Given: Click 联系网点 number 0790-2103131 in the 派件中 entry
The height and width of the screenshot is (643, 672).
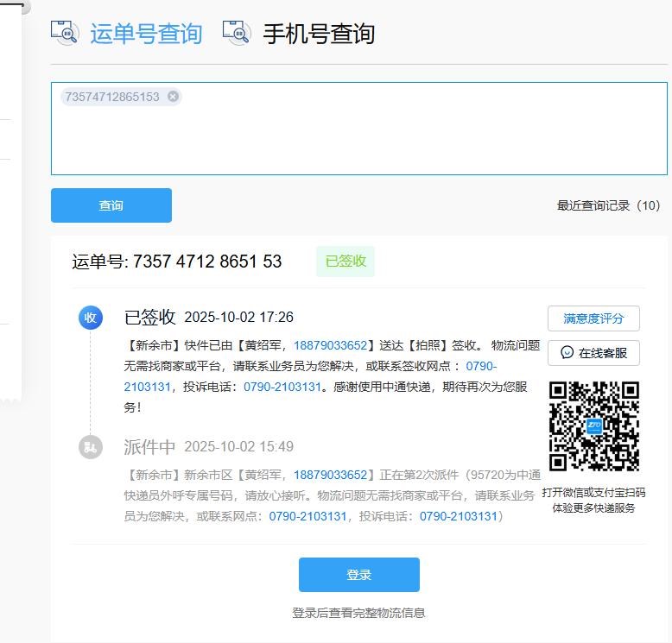Looking at the screenshot, I should point(307,516).
